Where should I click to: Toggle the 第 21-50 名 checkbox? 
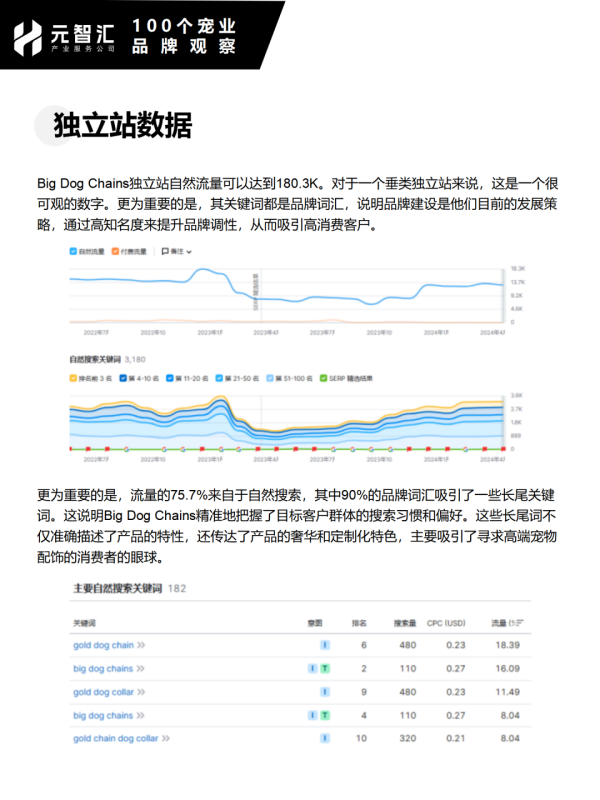pyautogui.click(x=219, y=378)
